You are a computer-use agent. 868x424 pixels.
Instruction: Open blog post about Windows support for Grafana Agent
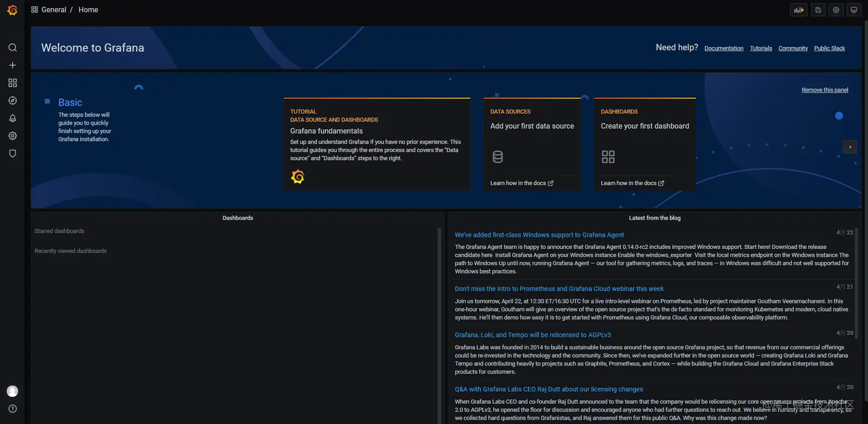click(x=539, y=235)
